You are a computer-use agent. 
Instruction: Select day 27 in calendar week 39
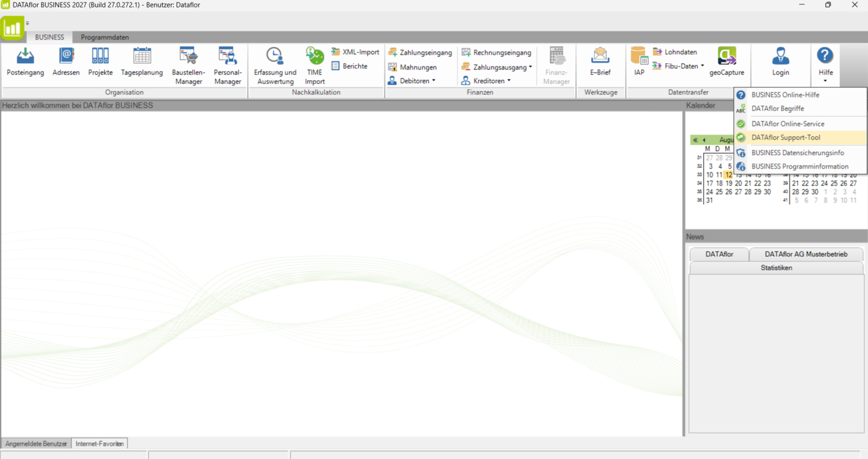[x=853, y=184]
